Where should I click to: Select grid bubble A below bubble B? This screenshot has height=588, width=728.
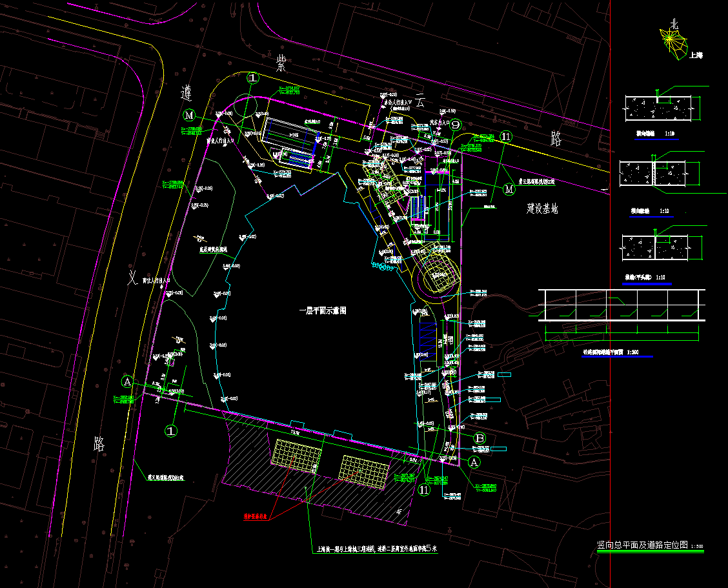474,462
